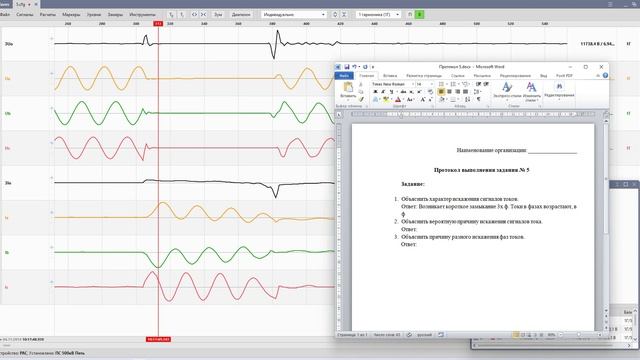Click the Диапазон toolbar button
This screenshot has height=360, width=640.
coord(241,15)
